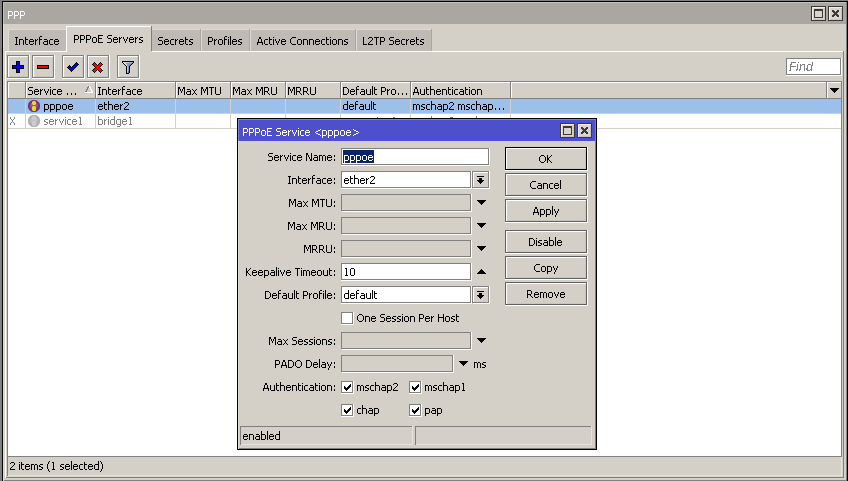The width and height of the screenshot is (848, 481).
Task: Click the Apply button
Action: pyautogui.click(x=546, y=211)
